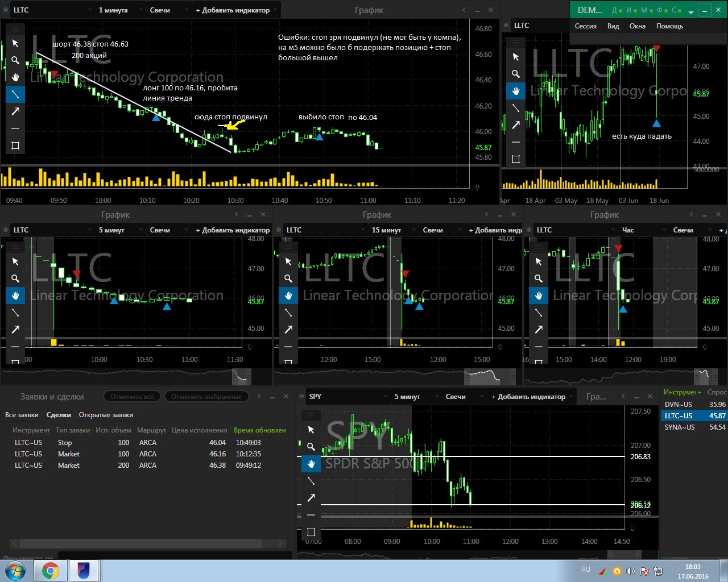Switch to the Открытые заявки tab
The height and width of the screenshot is (582, 728).
pos(106,415)
